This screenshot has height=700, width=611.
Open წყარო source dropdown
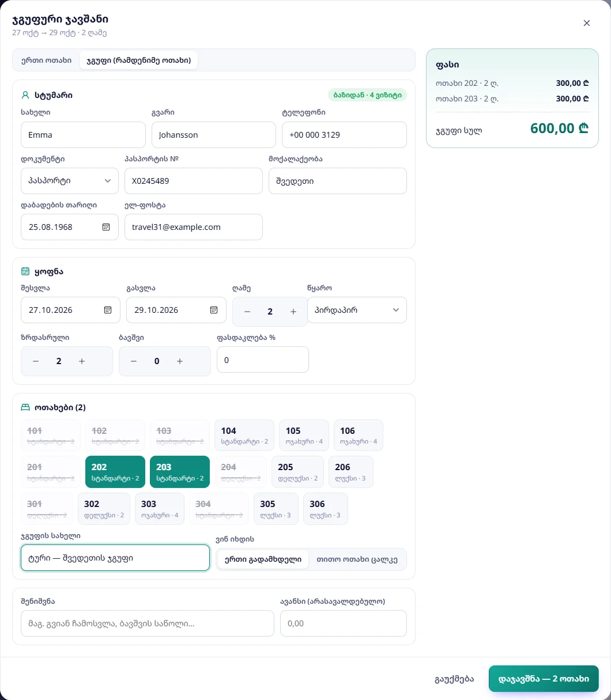(357, 310)
